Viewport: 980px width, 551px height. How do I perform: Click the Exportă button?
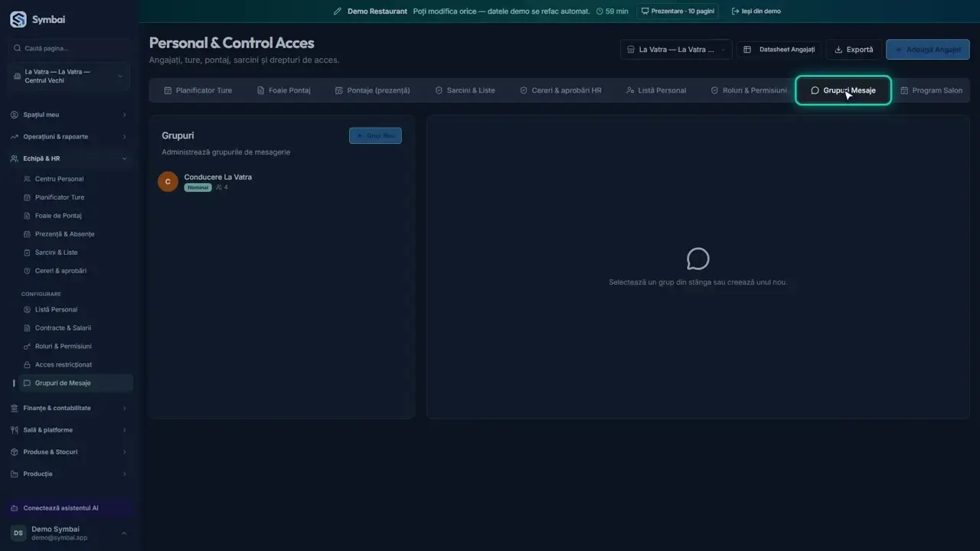click(x=854, y=50)
